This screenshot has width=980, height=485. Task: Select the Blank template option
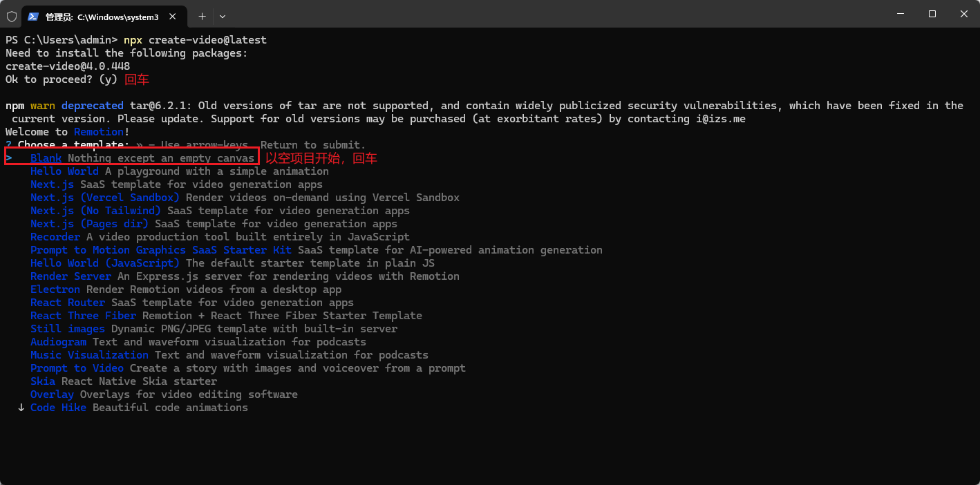(x=46, y=158)
